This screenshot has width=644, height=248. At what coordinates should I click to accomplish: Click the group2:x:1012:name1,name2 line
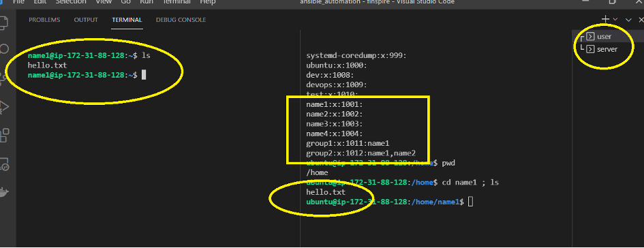click(361, 153)
